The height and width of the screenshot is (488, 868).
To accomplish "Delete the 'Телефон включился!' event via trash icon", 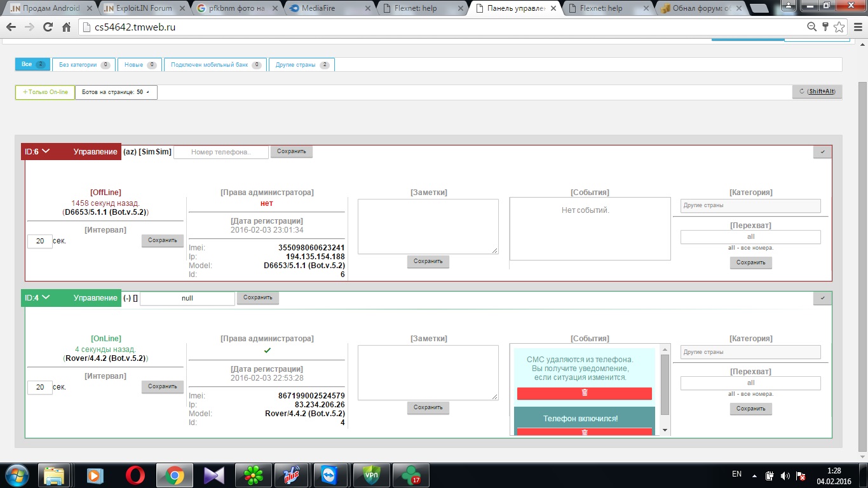I will tap(585, 432).
